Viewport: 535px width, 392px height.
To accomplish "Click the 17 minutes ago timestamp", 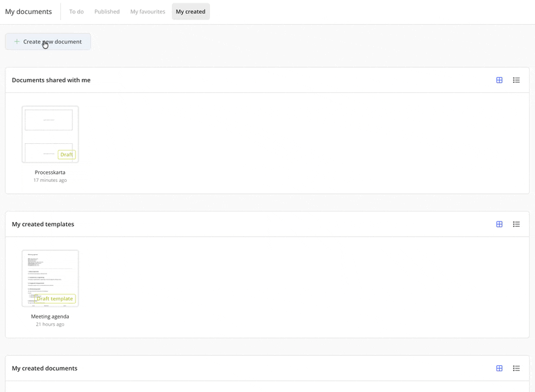I will pyautogui.click(x=50, y=180).
